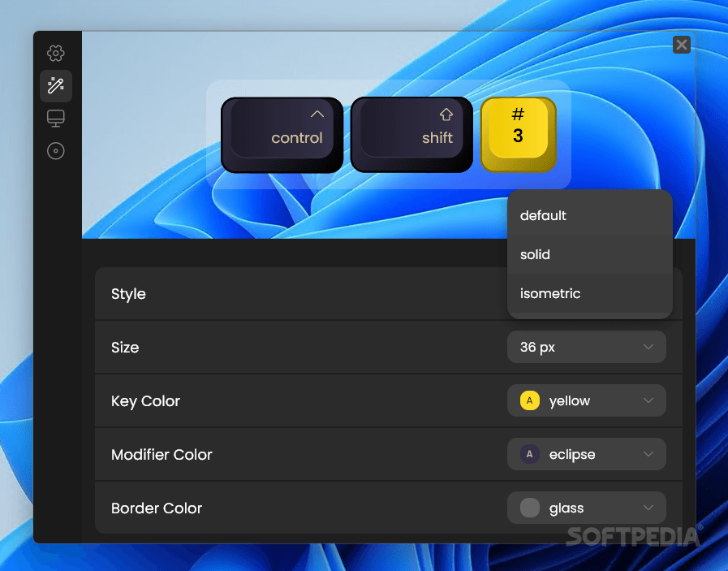728x571 pixels.
Task: Click the control key in preview
Action: tap(282, 135)
